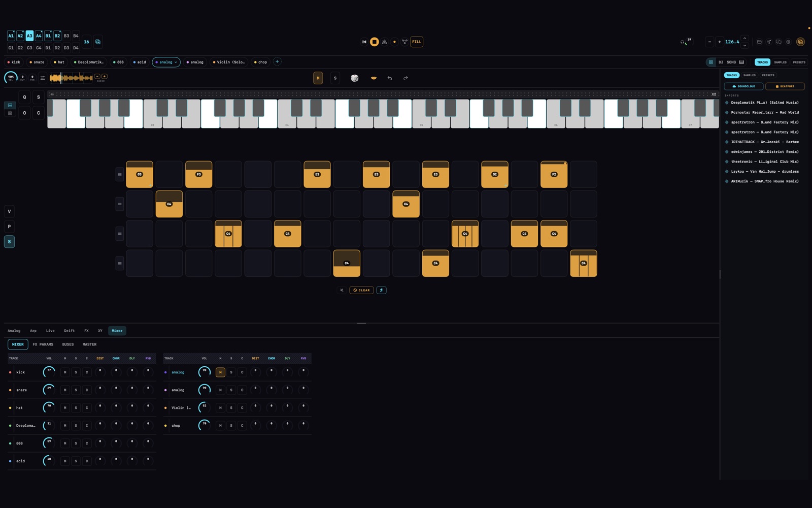Screen dimensions: 812x508
Task: Toggle the S solo button beside dice
Action: click(x=335, y=78)
